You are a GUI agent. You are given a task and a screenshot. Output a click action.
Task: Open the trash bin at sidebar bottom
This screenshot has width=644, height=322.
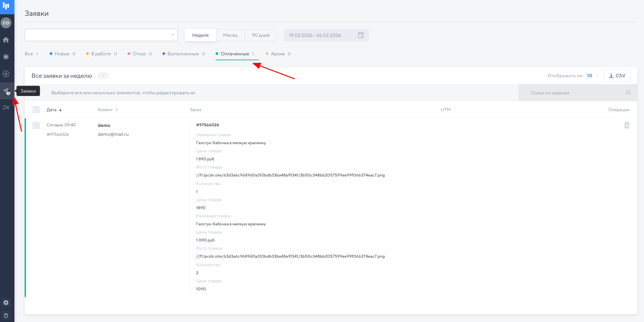(x=6, y=315)
